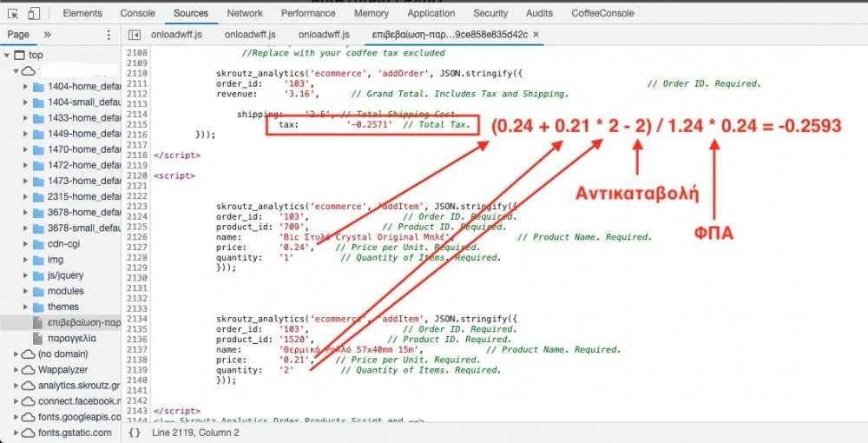Toggle the device toolbar icon
The image size is (868, 443).
click(x=35, y=13)
